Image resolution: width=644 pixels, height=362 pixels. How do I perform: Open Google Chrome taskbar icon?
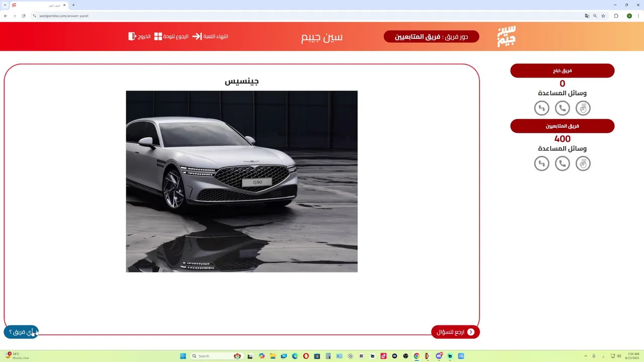click(x=416, y=356)
